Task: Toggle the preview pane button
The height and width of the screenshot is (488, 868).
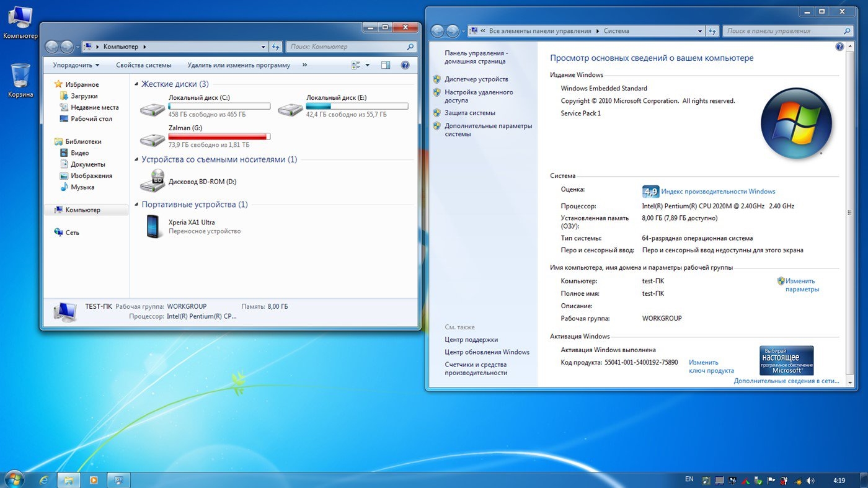Action: (386, 65)
